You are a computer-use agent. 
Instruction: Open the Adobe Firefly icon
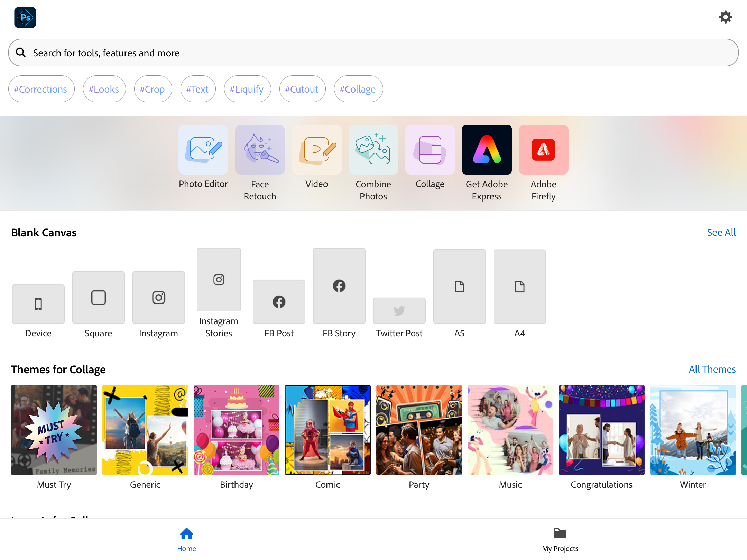pyautogui.click(x=543, y=150)
